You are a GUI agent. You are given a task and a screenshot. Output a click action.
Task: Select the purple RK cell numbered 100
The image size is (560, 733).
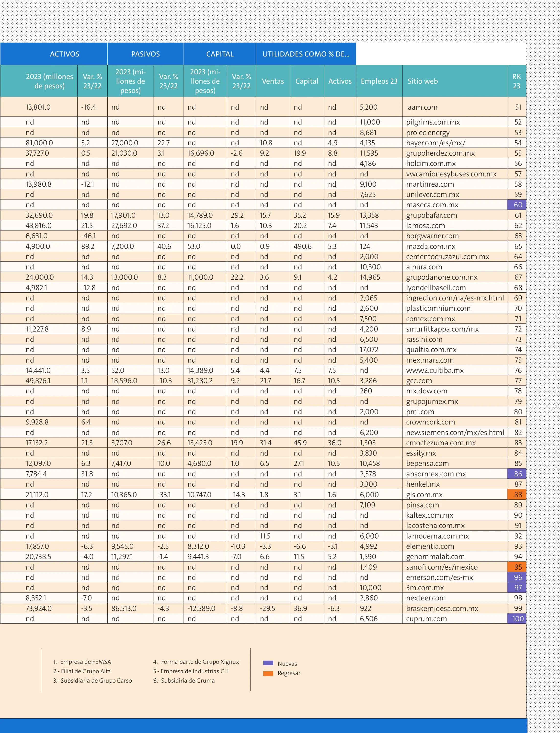click(x=517, y=619)
